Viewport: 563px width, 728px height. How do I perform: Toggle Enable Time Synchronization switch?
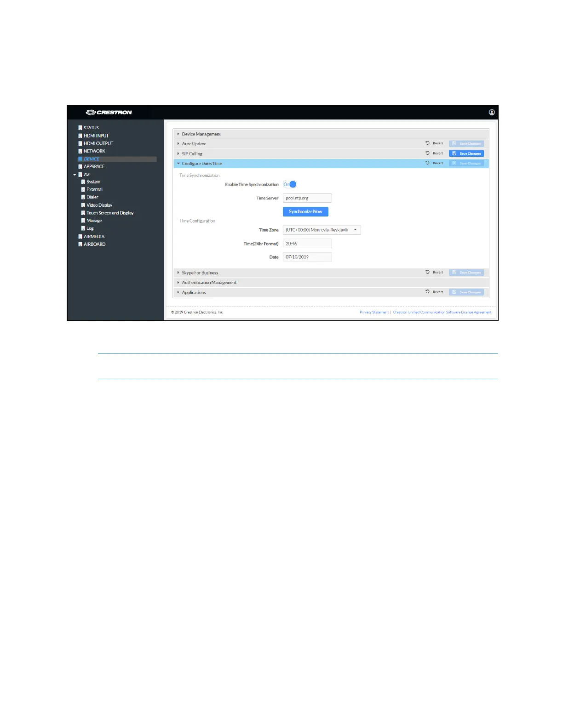point(290,184)
